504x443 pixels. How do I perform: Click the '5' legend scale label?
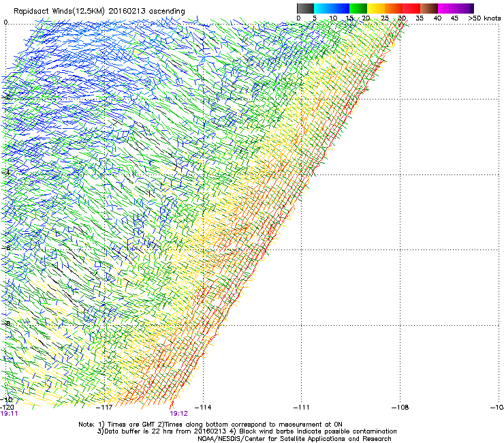coord(315,18)
